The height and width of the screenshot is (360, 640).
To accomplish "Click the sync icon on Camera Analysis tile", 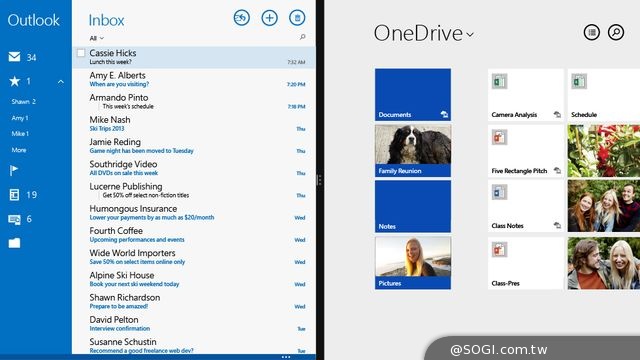I will (557, 115).
